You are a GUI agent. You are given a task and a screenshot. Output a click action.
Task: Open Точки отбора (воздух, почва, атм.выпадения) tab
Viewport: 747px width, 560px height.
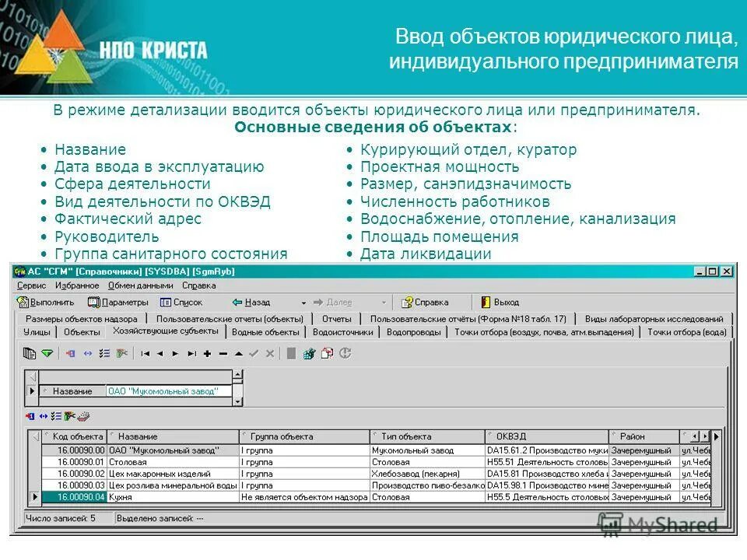544,332
